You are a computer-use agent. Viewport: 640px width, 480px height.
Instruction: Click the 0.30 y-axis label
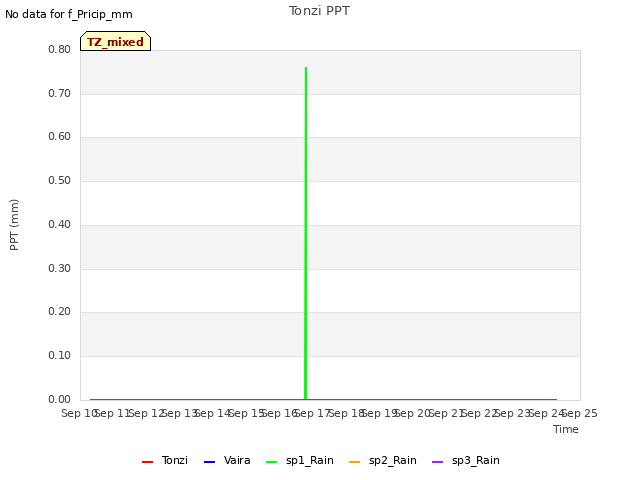coord(60,268)
